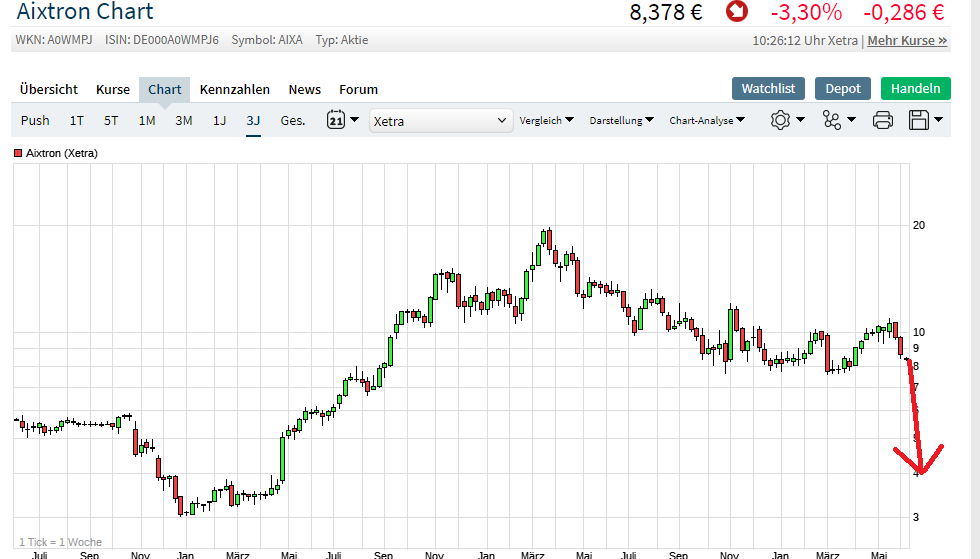This screenshot has height=559, width=980.
Task: Expand the Vergleich dropdown
Action: (x=546, y=120)
